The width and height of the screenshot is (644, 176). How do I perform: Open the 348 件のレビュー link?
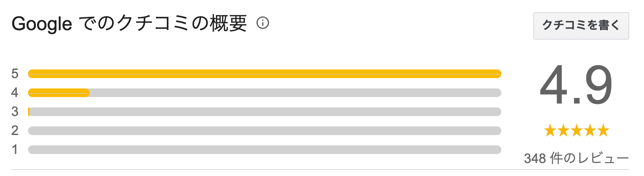coord(576,158)
